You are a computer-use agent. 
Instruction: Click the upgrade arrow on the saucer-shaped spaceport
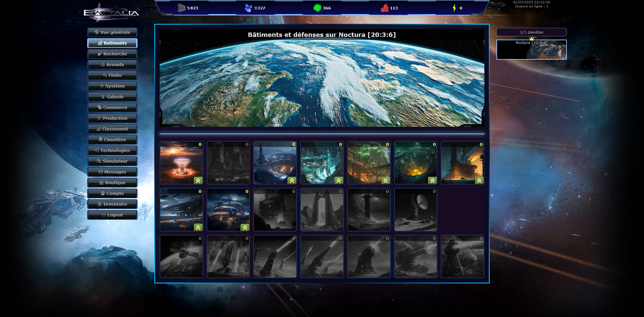(198, 227)
